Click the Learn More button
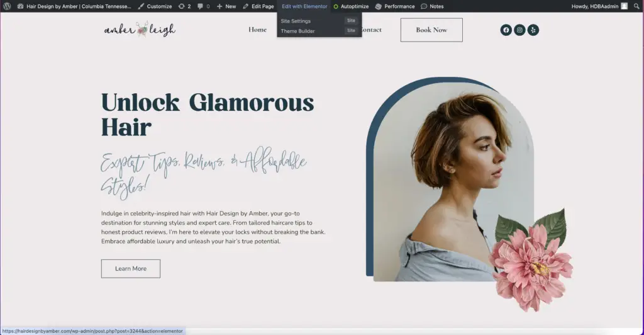644x335 pixels. (131, 269)
